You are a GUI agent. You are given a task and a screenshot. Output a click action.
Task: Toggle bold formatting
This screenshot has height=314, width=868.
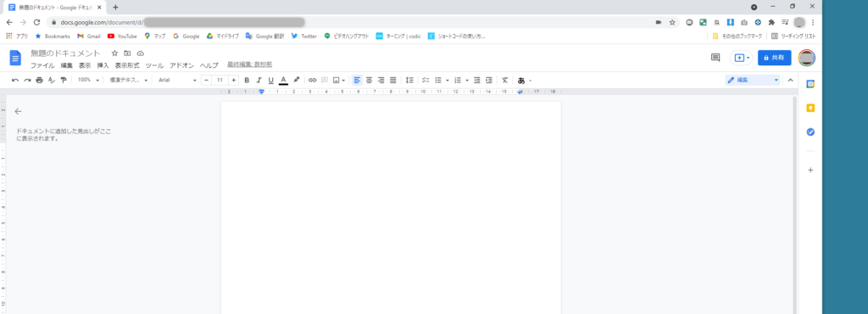247,81
